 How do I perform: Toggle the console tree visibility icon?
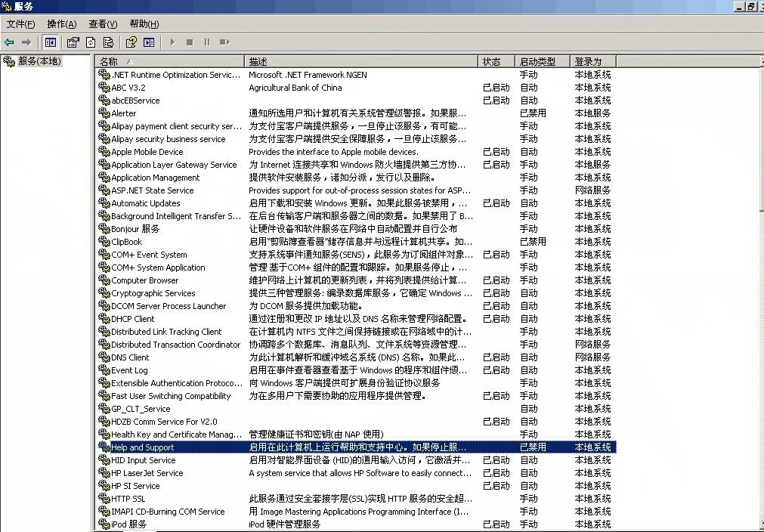(x=51, y=42)
